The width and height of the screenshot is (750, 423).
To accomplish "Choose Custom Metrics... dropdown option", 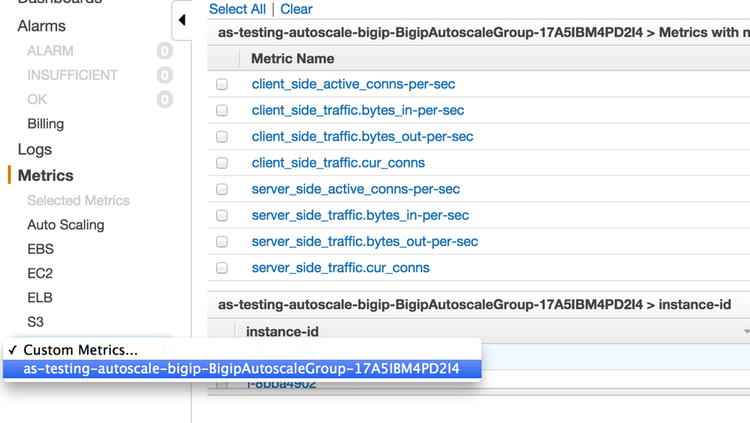I will tap(81, 350).
